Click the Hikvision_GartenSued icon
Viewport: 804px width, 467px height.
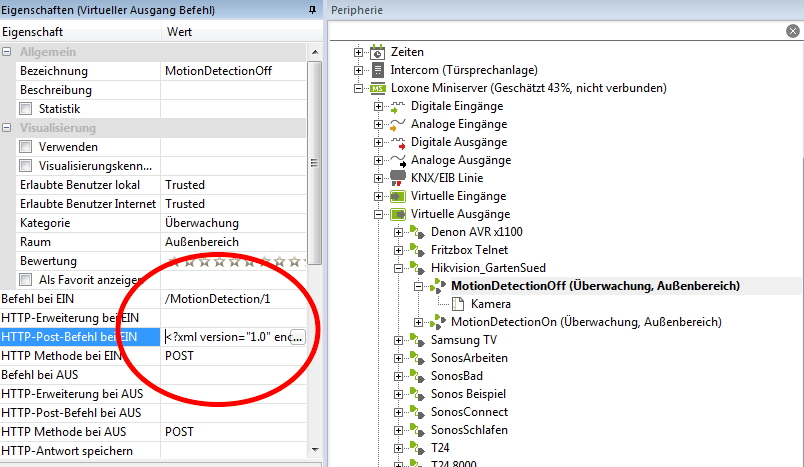point(417,268)
